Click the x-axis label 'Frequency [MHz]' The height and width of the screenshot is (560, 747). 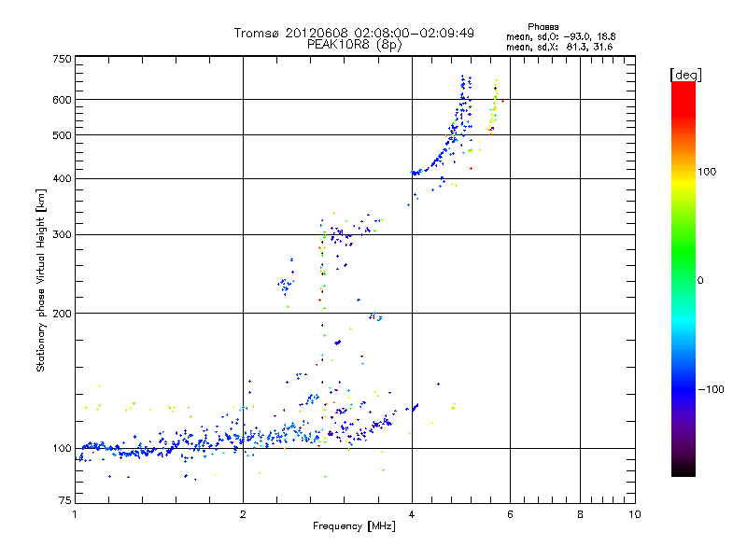click(354, 526)
